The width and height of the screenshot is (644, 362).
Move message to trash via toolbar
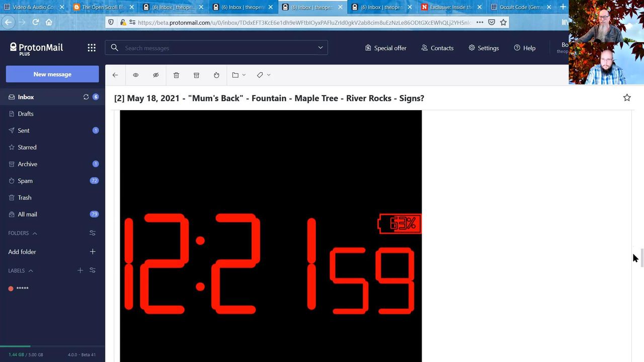click(176, 75)
